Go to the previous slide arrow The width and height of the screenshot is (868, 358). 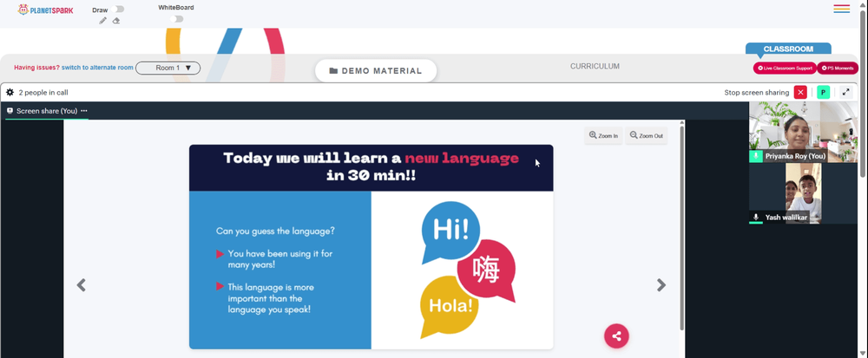(x=82, y=285)
